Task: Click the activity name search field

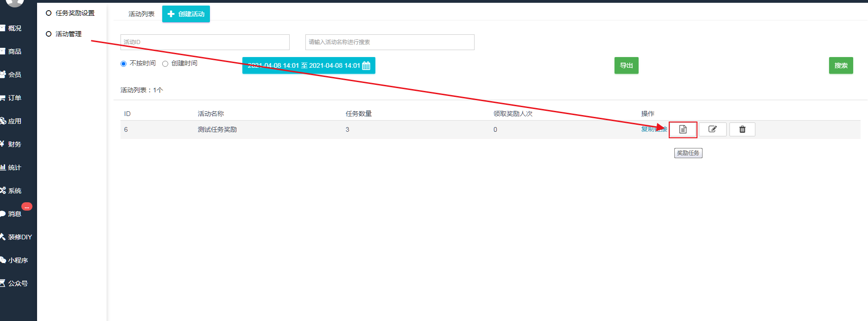Action: (389, 42)
